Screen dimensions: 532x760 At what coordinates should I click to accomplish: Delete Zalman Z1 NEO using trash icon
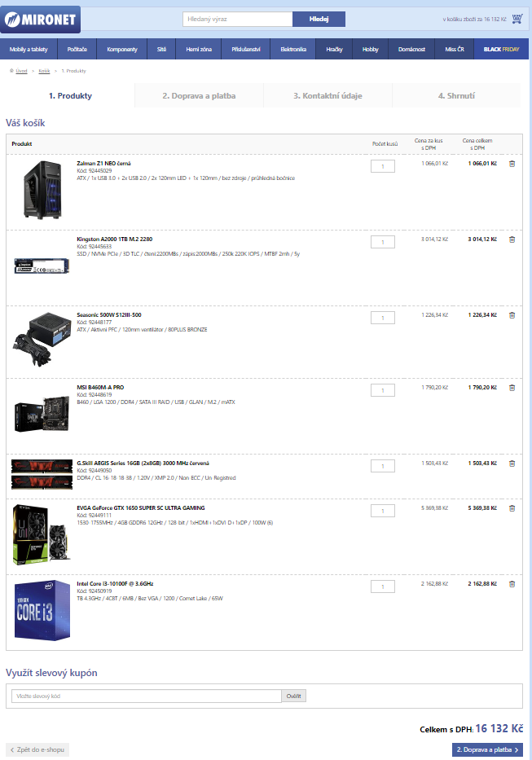click(x=512, y=164)
